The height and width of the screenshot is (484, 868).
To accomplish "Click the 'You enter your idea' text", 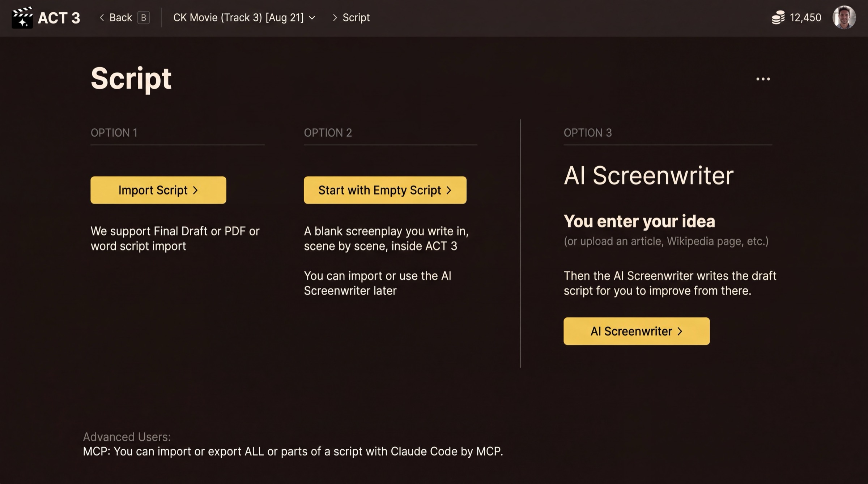I will (x=639, y=221).
